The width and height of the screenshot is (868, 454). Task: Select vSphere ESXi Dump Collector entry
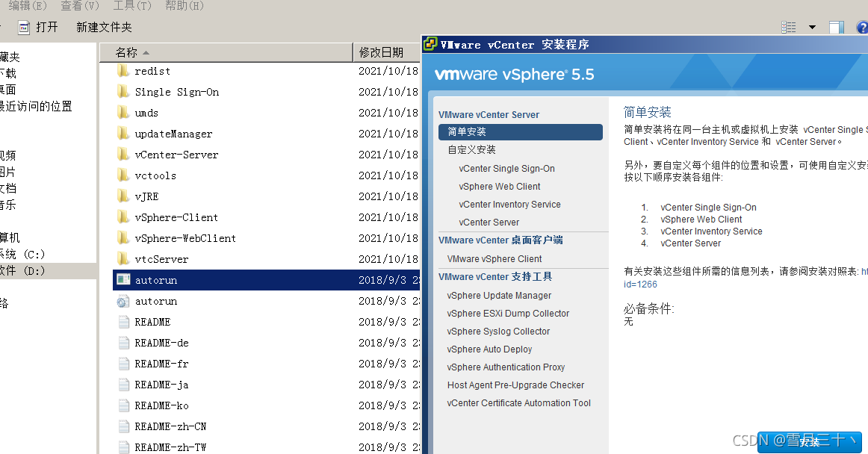508,314
